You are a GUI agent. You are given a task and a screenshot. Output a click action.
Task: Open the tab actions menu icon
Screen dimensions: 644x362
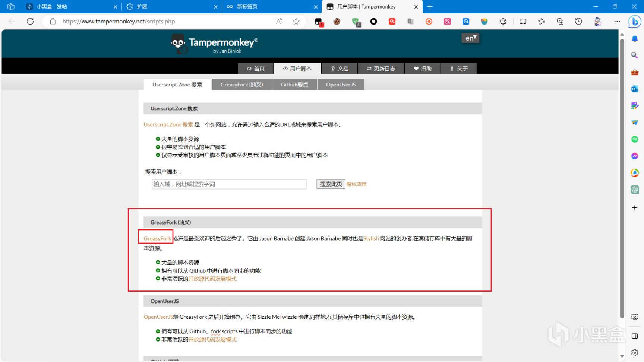click(11, 7)
